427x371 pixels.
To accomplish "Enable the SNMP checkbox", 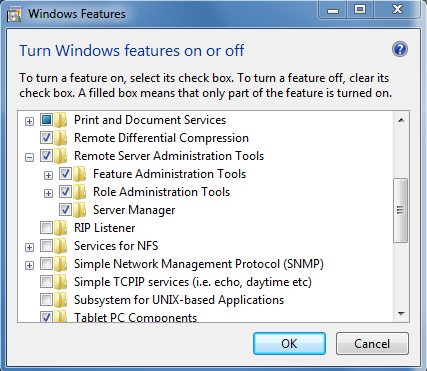I will tap(46, 263).
